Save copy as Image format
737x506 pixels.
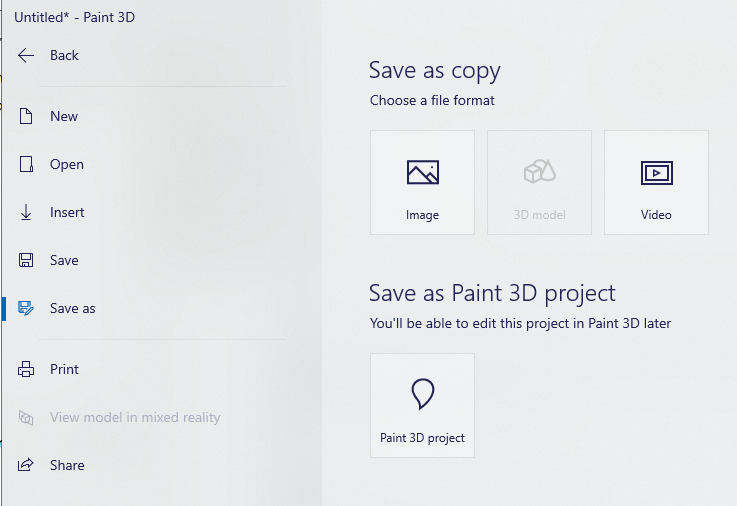coord(423,182)
